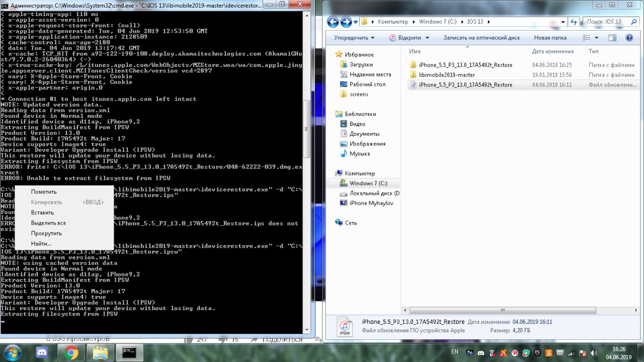Screen dimensions: 644x362
Task: Switch to the cmd window on the taskbar
Action: (x=130, y=353)
